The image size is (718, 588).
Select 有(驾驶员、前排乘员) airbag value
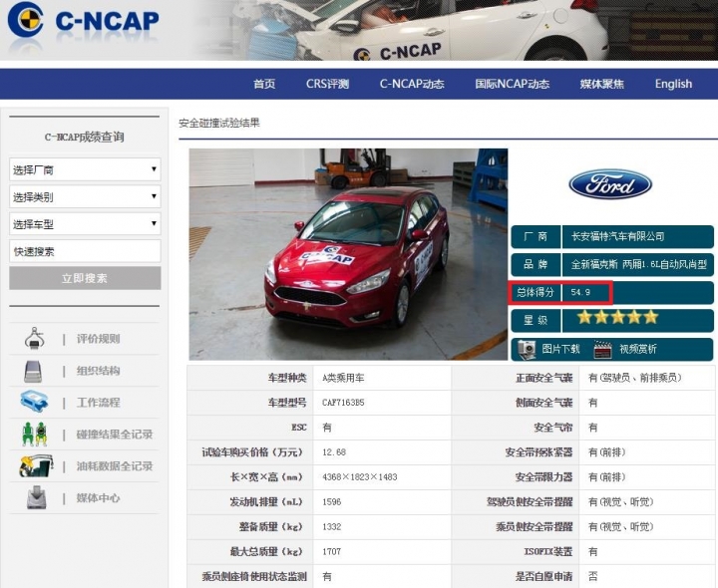pos(635,378)
